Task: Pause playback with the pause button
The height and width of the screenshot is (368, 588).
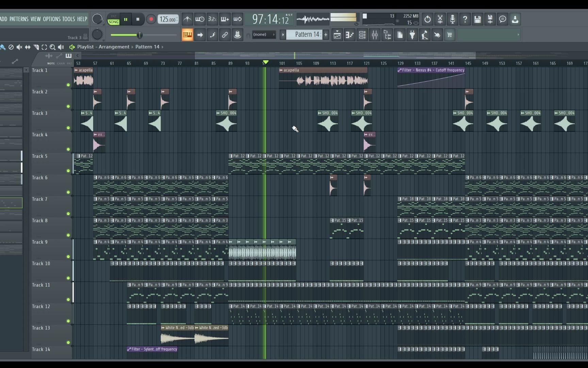Action: tap(126, 19)
